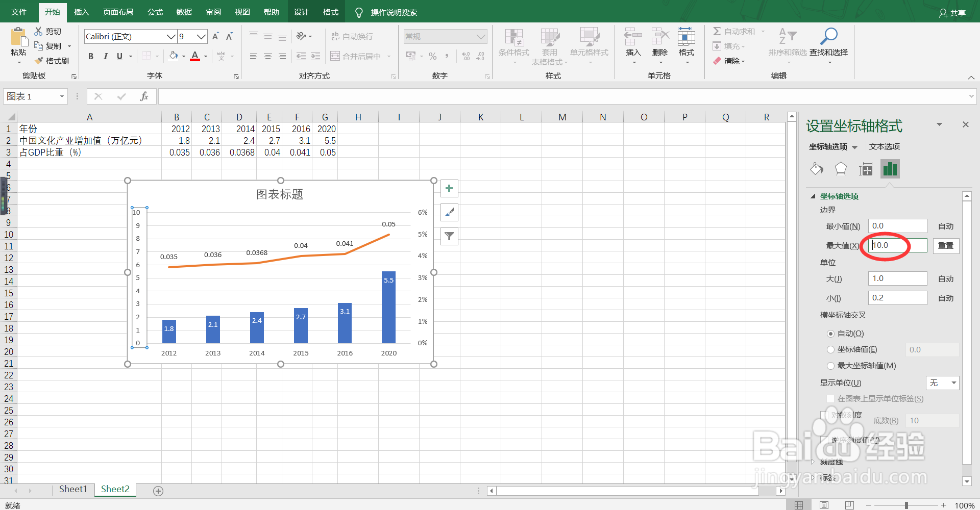Collapse the ribbon with the caret
This screenshot has height=510, width=980.
971,77
